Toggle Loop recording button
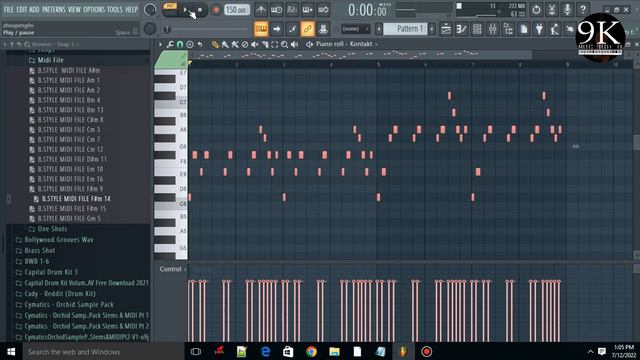Viewport: 640px width, 360px height. 323,9
